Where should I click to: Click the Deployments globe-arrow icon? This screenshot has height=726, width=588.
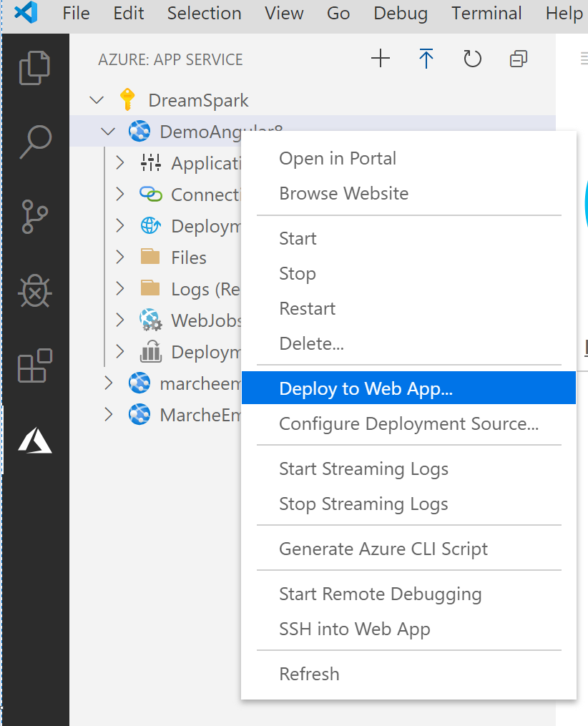pos(151,225)
